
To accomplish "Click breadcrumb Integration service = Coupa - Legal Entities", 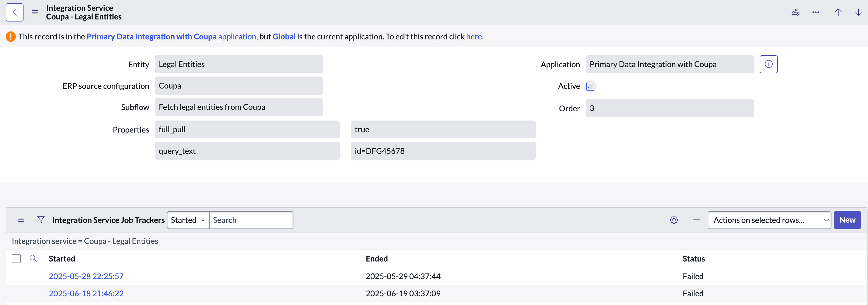I will (x=85, y=241).
